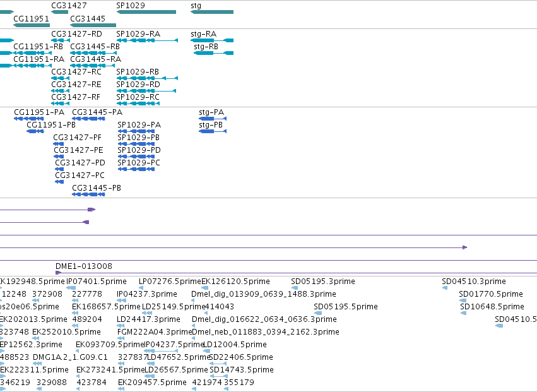Click the DME1-013008 feature label
537x392 pixels.
(x=83, y=266)
